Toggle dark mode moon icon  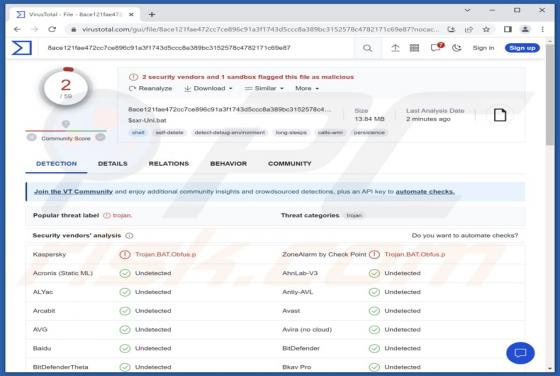[x=456, y=48]
